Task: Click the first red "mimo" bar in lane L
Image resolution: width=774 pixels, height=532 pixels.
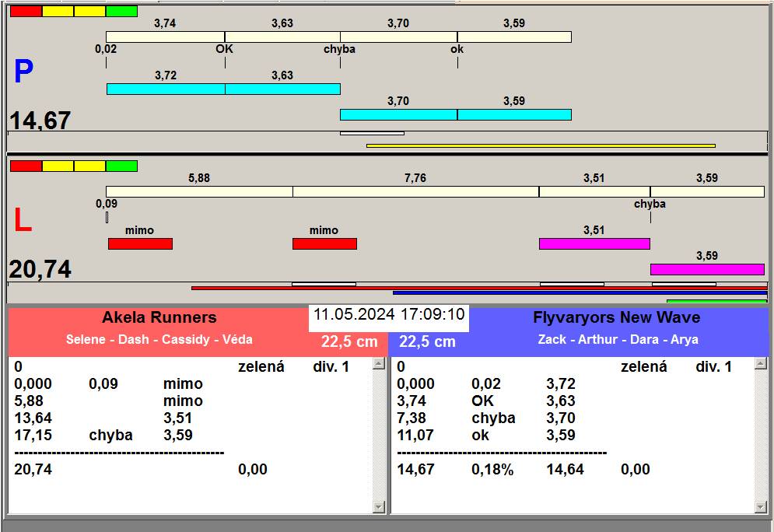Action: 140,244
